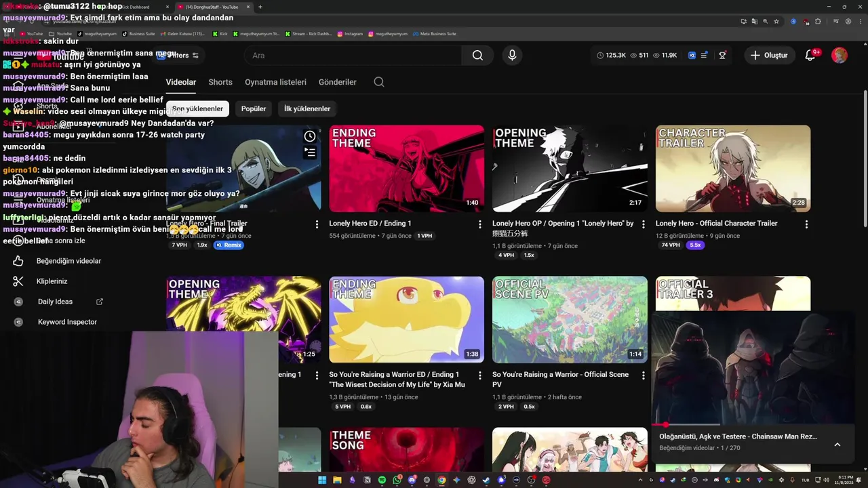
Task: Activate voice search microphone icon
Action: [512, 56]
